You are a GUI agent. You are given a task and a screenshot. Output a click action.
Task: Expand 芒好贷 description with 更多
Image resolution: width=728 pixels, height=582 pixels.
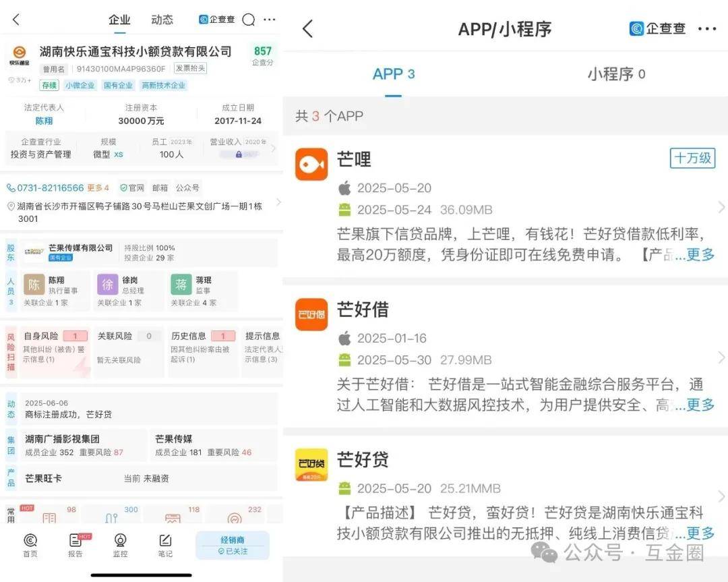[x=700, y=533]
